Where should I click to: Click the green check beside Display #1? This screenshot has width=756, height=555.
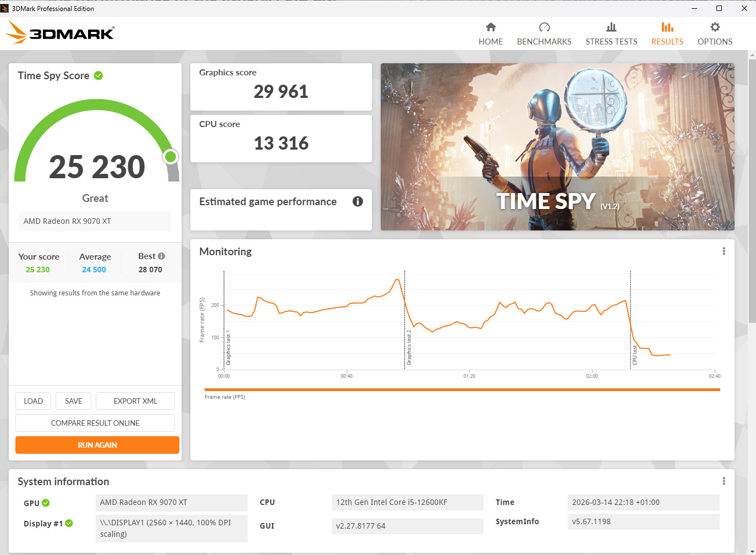tap(69, 523)
